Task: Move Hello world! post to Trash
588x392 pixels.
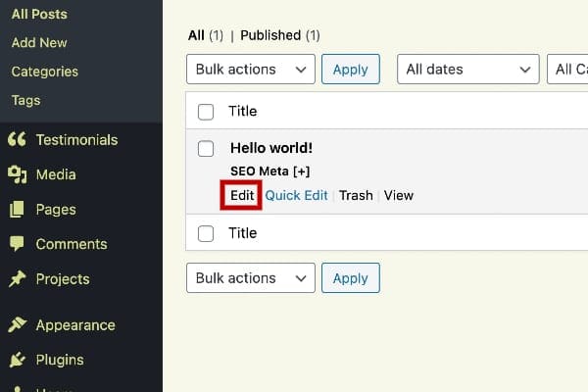Action: coord(356,195)
